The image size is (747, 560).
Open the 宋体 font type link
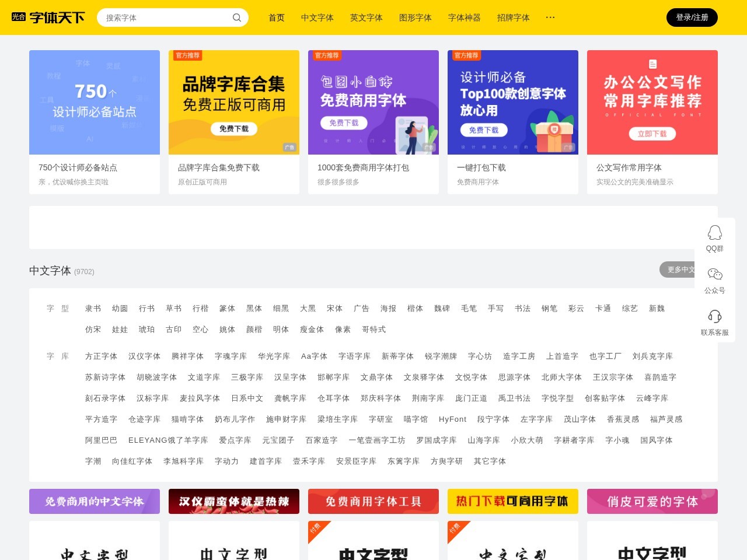[x=334, y=308]
